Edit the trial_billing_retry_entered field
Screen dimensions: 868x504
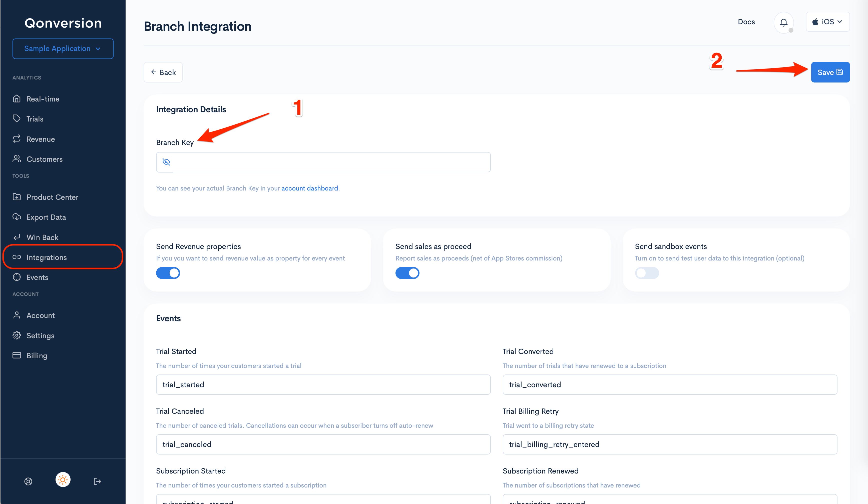pyautogui.click(x=670, y=444)
